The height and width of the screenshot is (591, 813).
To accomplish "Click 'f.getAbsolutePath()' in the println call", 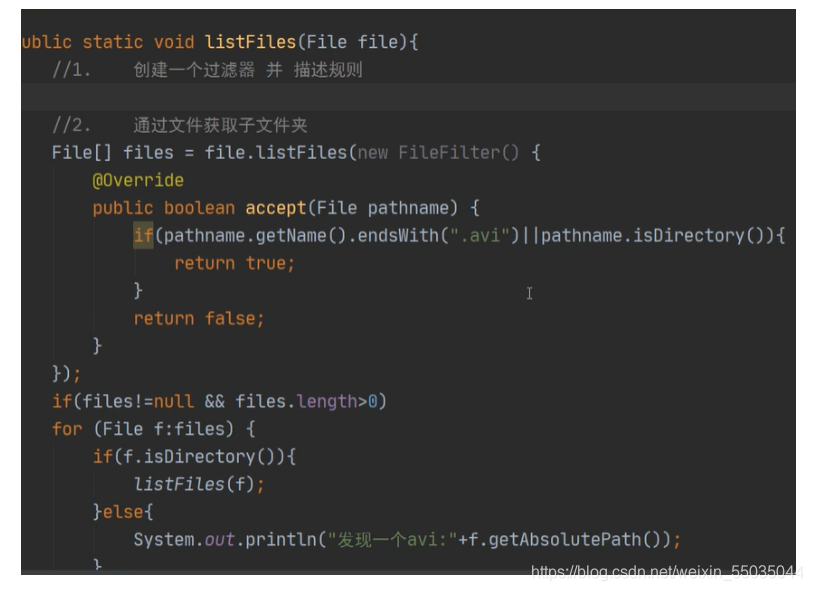I will coord(564,540).
